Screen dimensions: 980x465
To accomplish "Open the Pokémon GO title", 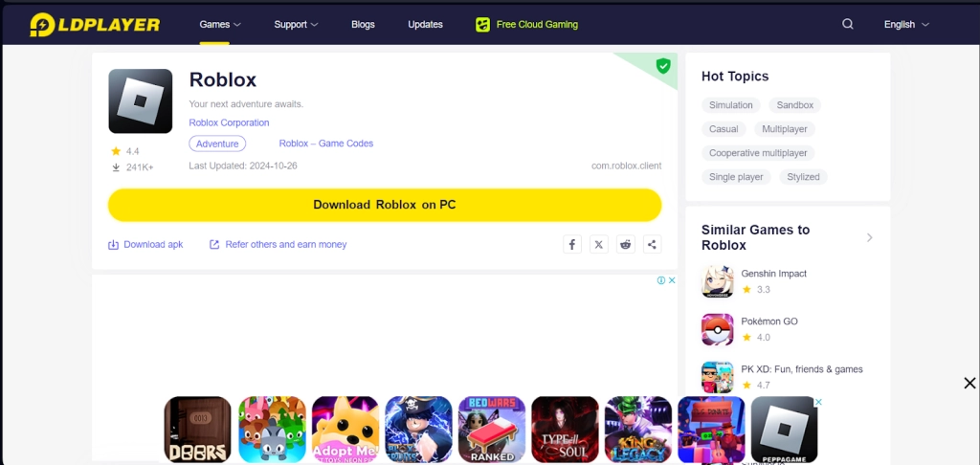I will coord(769,321).
